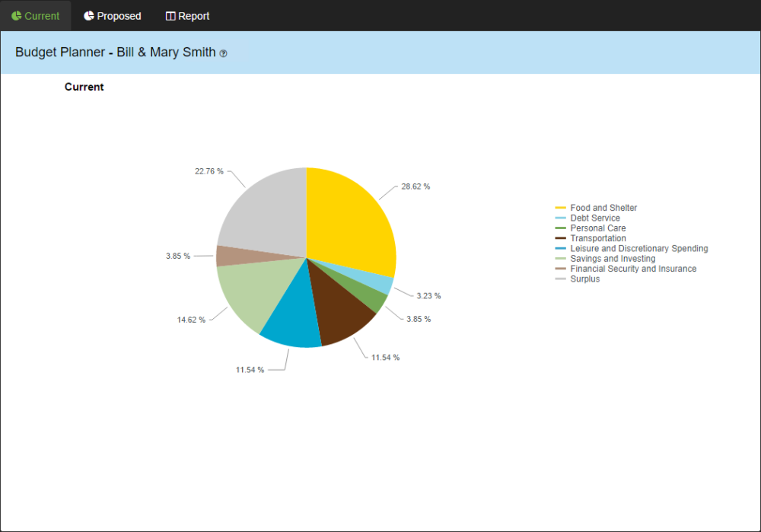Click the Personal Care legend label
This screenshot has height=532, width=761.
(599, 228)
